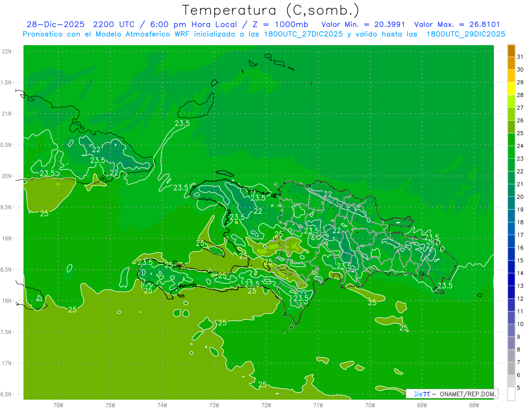Click the '76W' longitude axis label
Image resolution: width=532 pixels, height=411 pixels.
pos(58,405)
